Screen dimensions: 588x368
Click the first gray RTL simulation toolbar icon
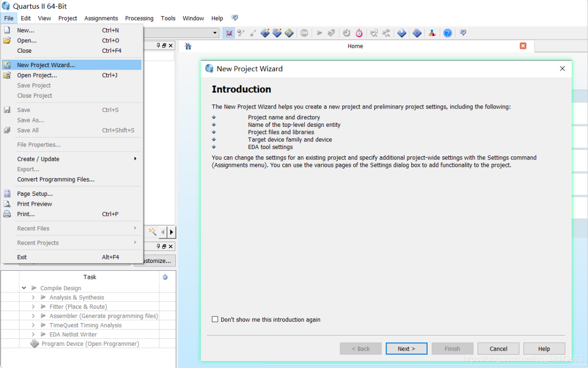click(374, 33)
